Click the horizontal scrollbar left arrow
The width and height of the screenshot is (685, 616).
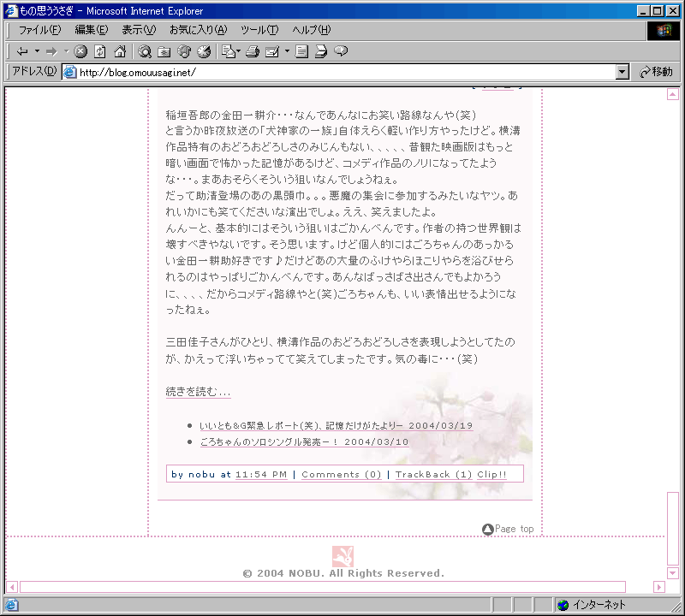(12, 587)
